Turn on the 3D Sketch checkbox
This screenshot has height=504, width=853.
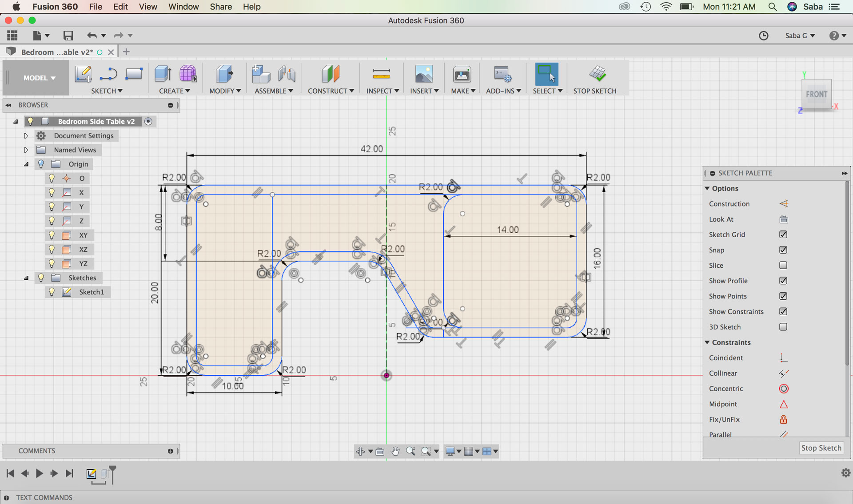(783, 327)
